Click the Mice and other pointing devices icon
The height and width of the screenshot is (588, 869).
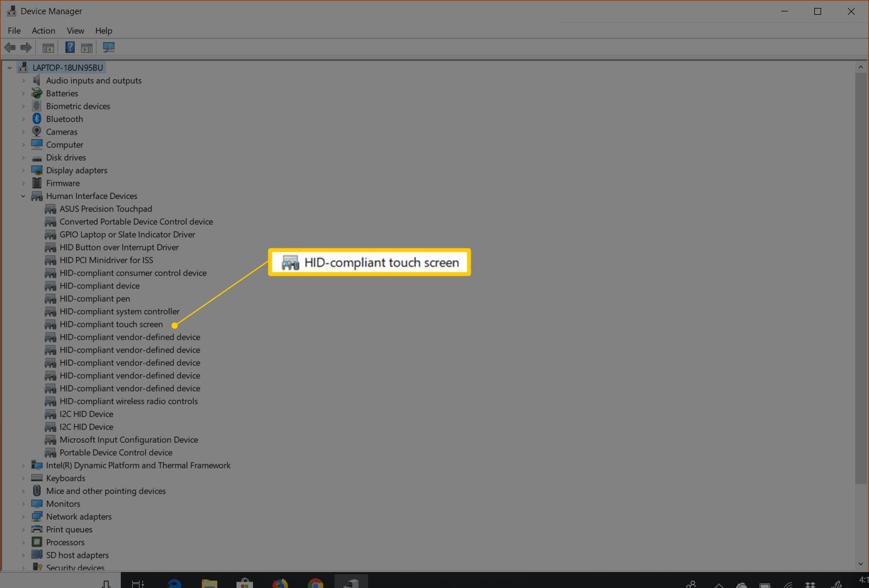pos(37,491)
